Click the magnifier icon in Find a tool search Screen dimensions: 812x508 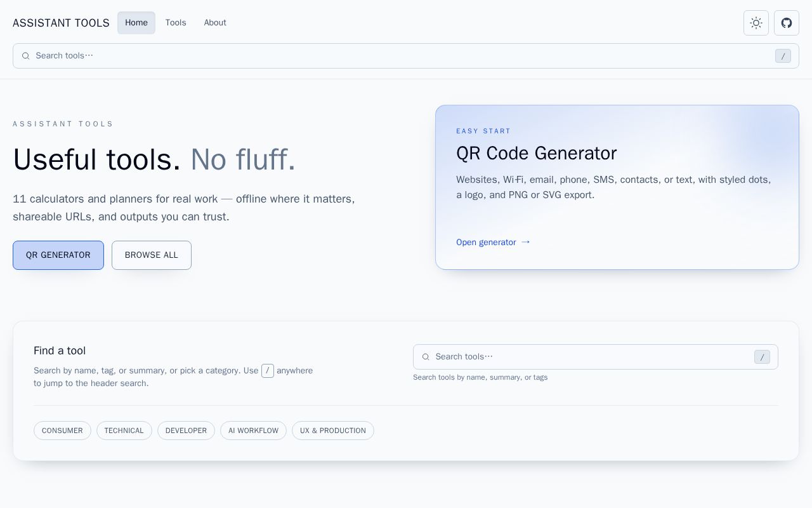click(426, 357)
